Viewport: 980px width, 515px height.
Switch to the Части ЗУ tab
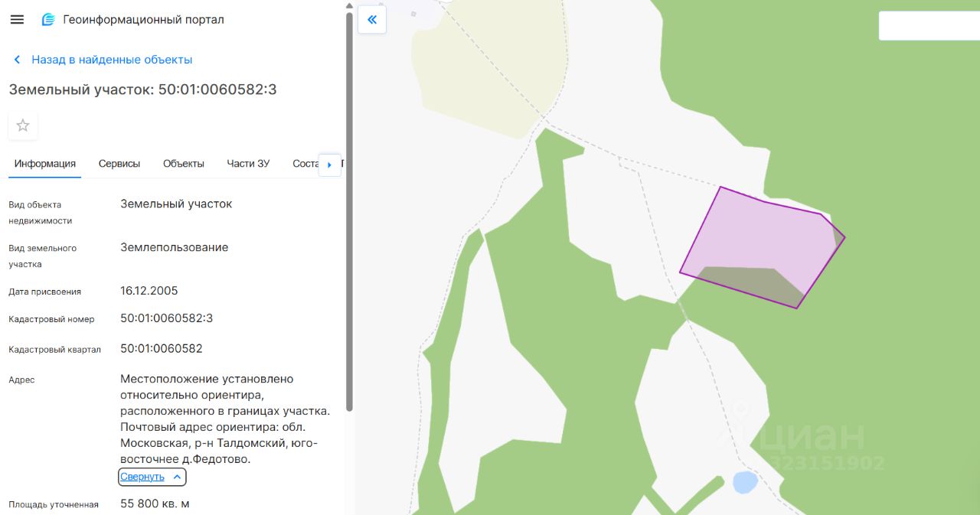pyautogui.click(x=248, y=164)
